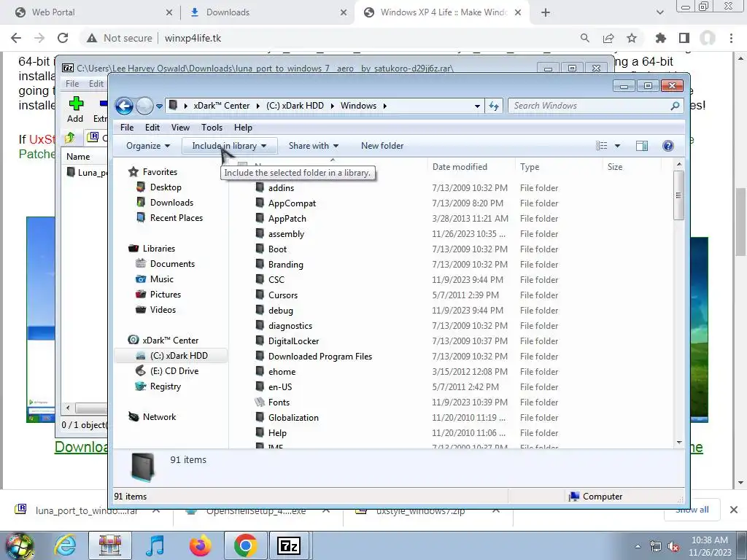This screenshot has width=747, height=560.
Task: Open File menu in 7-Zip window
Action: pyautogui.click(x=72, y=84)
